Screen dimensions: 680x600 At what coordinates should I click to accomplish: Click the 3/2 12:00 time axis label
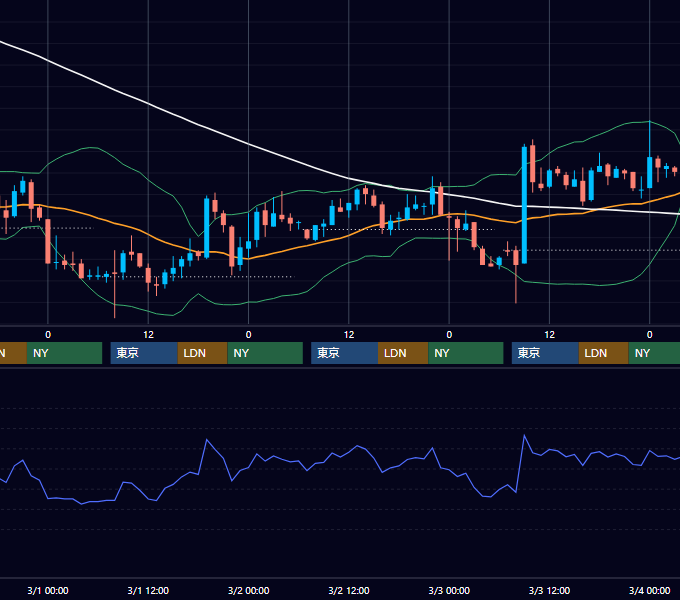coord(349,590)
